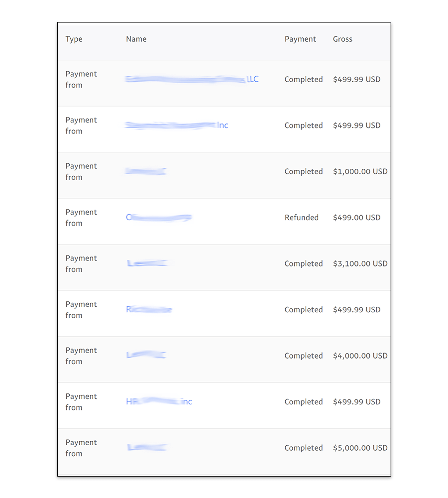Select the Refunded payment status
The height and width of the screenshot is (498, 448).
[x=302, y=217]
